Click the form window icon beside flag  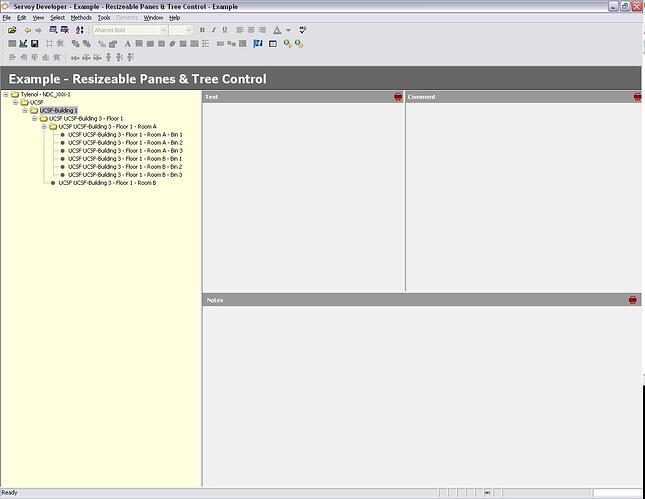point(273,44)
